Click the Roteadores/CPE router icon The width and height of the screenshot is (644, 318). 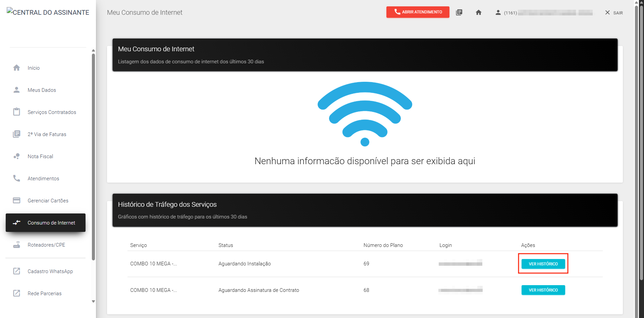click(x=16, y=245)
